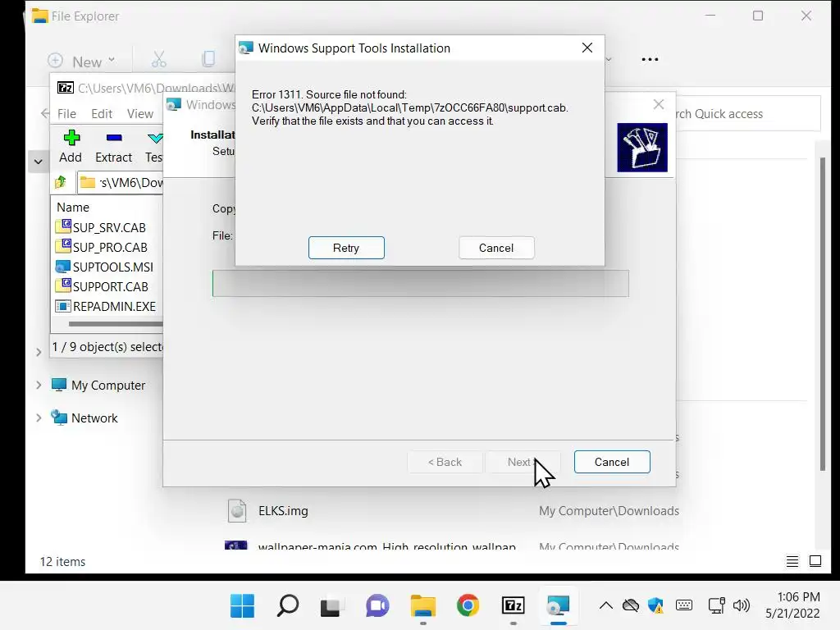Open the New dropdown in File Explorer
This screenshot has height=630, width=840.
tap(81, 61)
